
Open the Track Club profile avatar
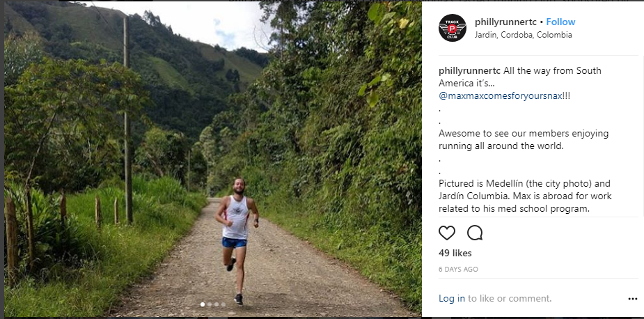[x=453, y=28]
